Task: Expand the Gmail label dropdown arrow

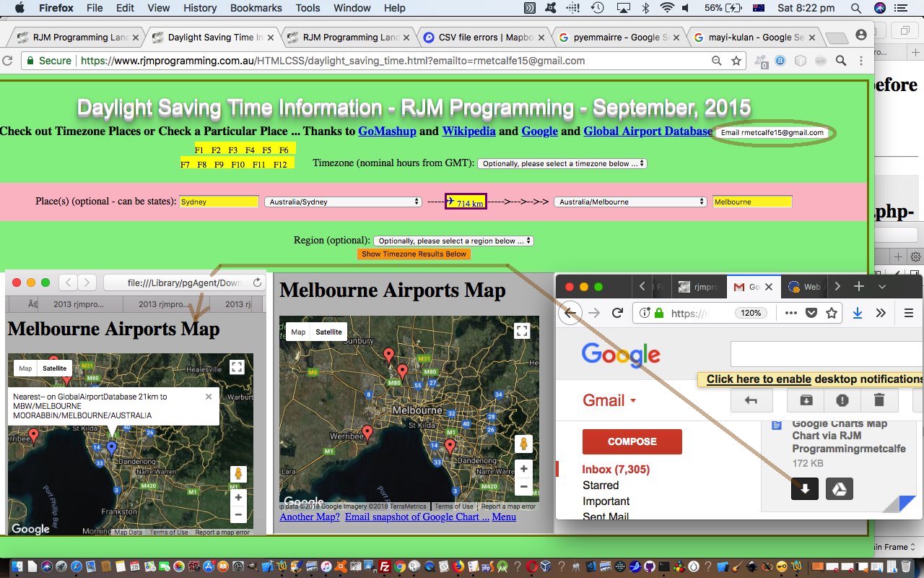Action: tap(633, 401)
